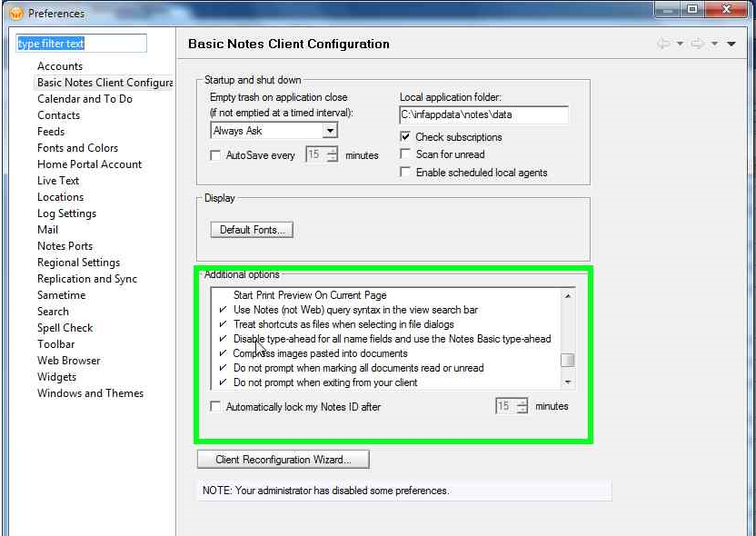
Task: Open the Client Reconfiguration Wizard
Action: (283, 460)
